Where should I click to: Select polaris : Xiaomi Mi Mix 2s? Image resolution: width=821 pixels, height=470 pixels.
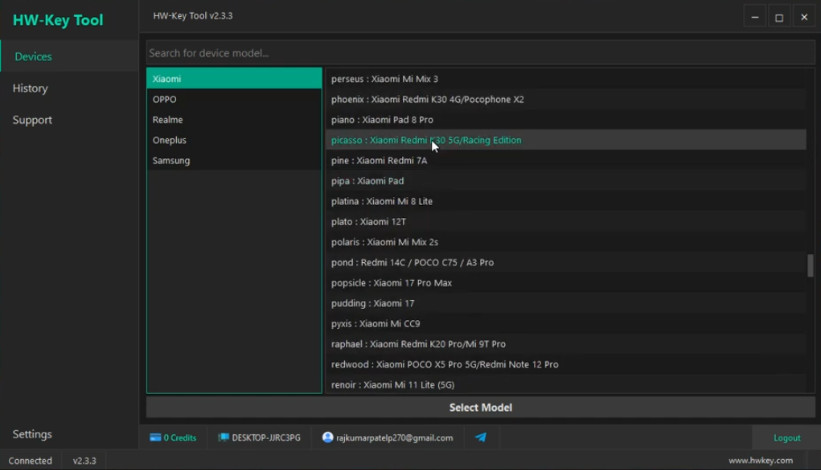coord(565,242)
